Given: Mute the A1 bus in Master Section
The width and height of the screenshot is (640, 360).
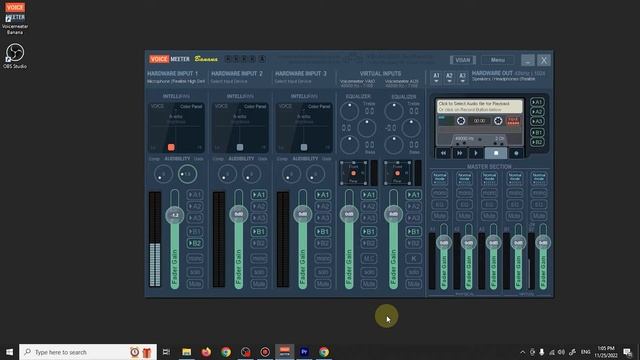Looking at the screenshot, I should (440, 216).
